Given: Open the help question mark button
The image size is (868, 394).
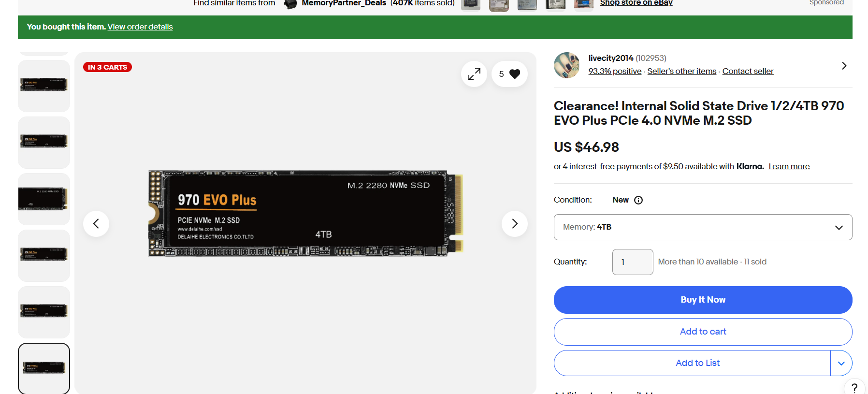Looking at the screenshot, I should (854, 388).
